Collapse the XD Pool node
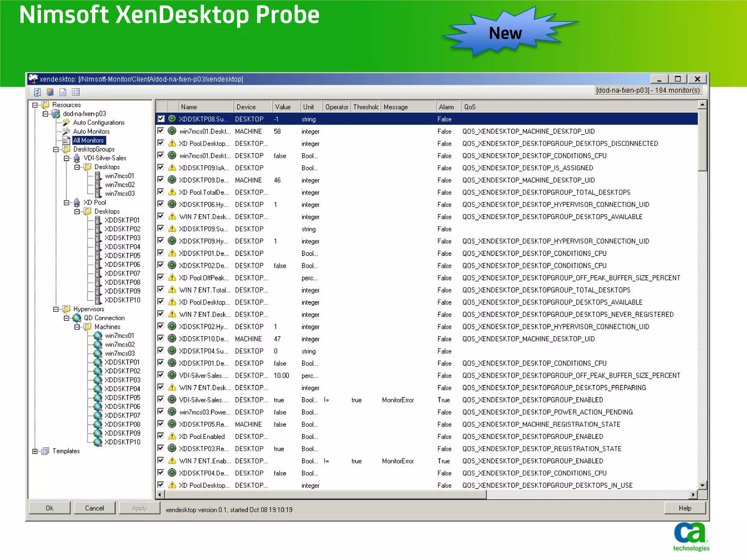The width and height of the screenshot is (747, 560). (x=66, y=202)
